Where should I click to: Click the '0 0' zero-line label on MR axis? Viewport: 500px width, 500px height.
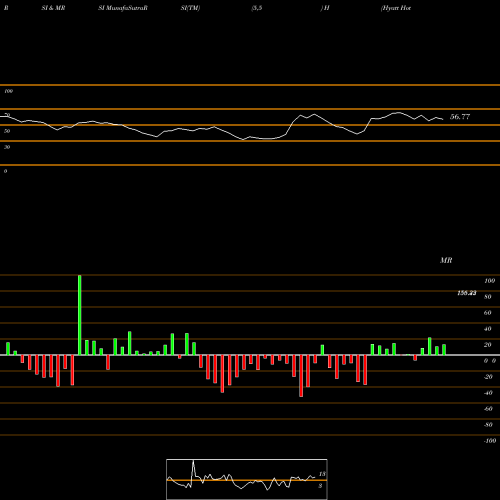490,361
